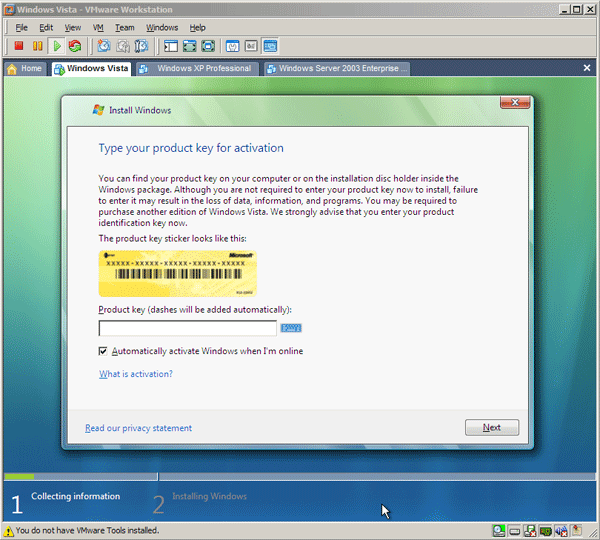Click the setup progress bar
The width and height of the screenshot is (600, 540).
300,476
